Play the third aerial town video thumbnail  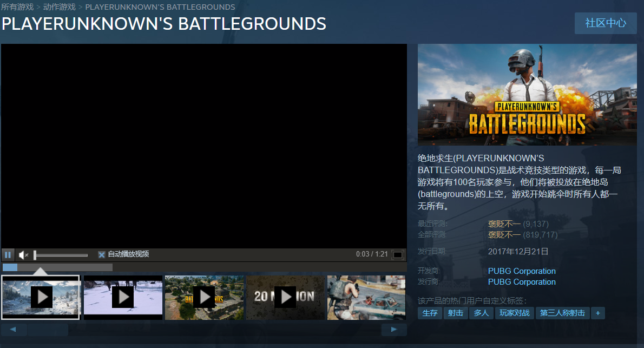point(204,298)
